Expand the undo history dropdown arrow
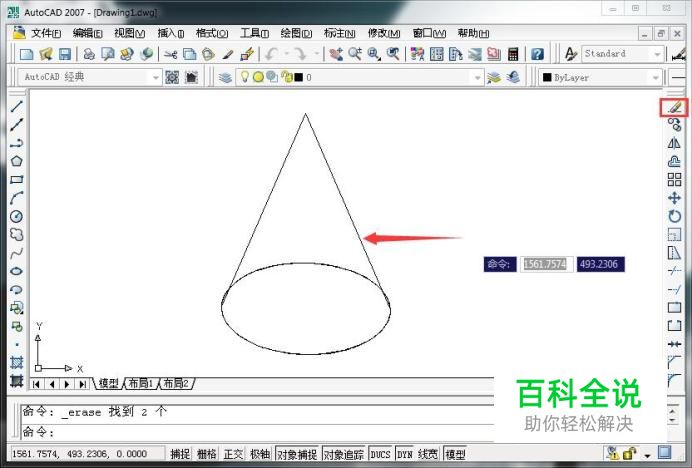 pyautogui.click(x=287, y=54)
